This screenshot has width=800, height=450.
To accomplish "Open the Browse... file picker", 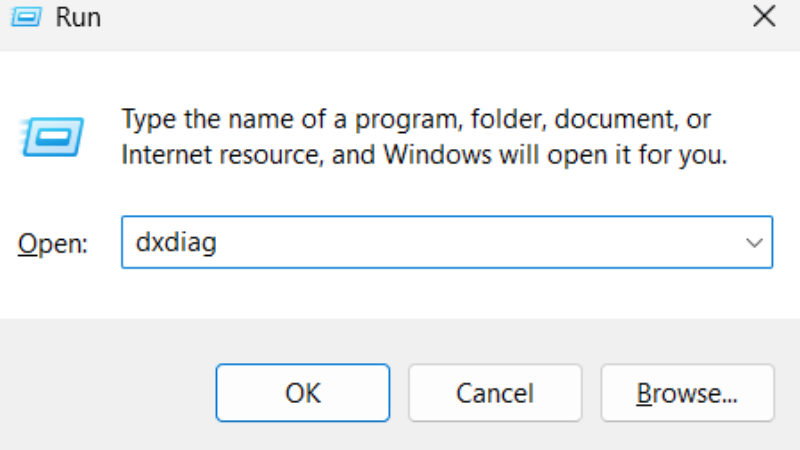I will coord(687,392).
